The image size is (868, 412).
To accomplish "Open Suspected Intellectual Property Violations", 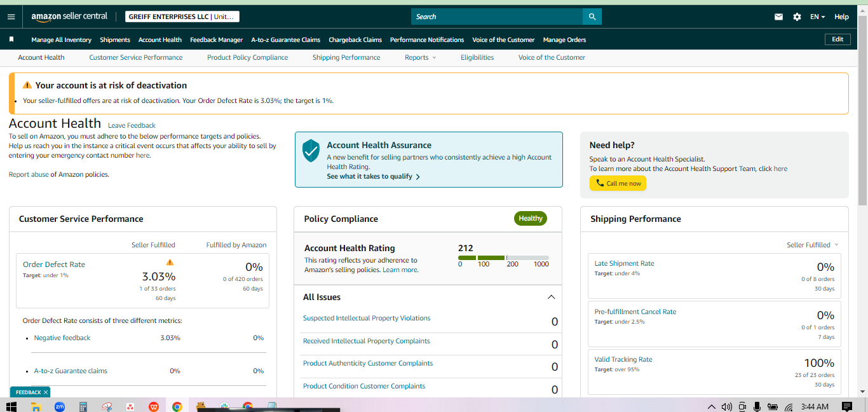I will (367, 318).
